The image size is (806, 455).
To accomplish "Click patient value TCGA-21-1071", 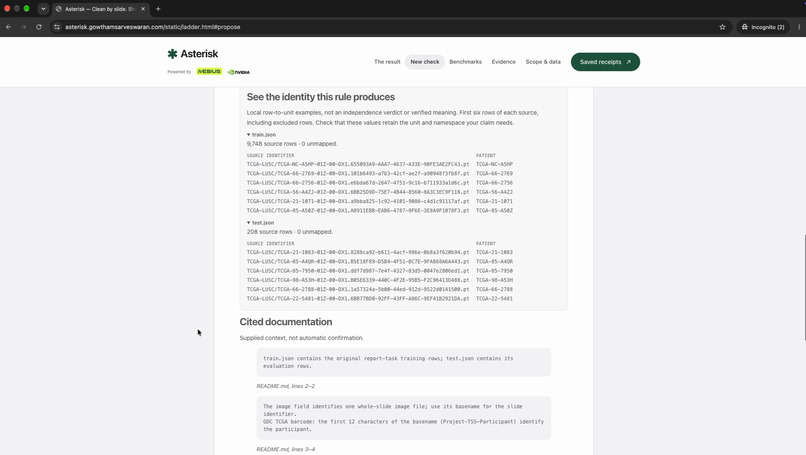I will coord(494,201).
